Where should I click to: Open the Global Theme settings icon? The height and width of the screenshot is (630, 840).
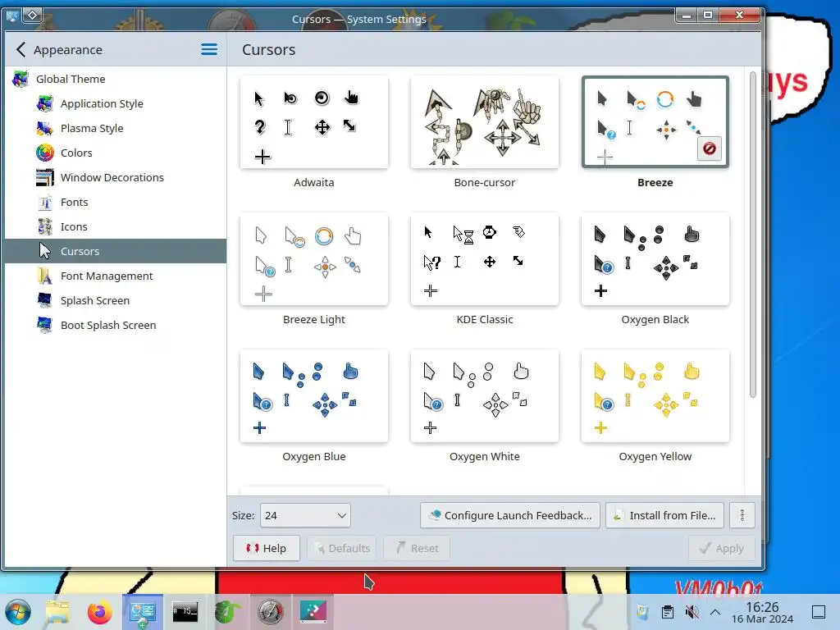[21, 79]
